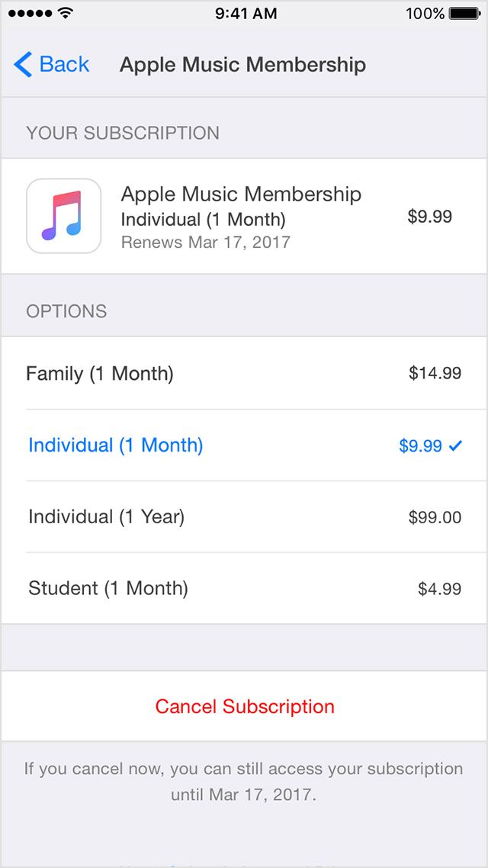Tap the current subscription $9.99 price
The width and height of the screenshot is (488, 868).
[x=429, y=217]
